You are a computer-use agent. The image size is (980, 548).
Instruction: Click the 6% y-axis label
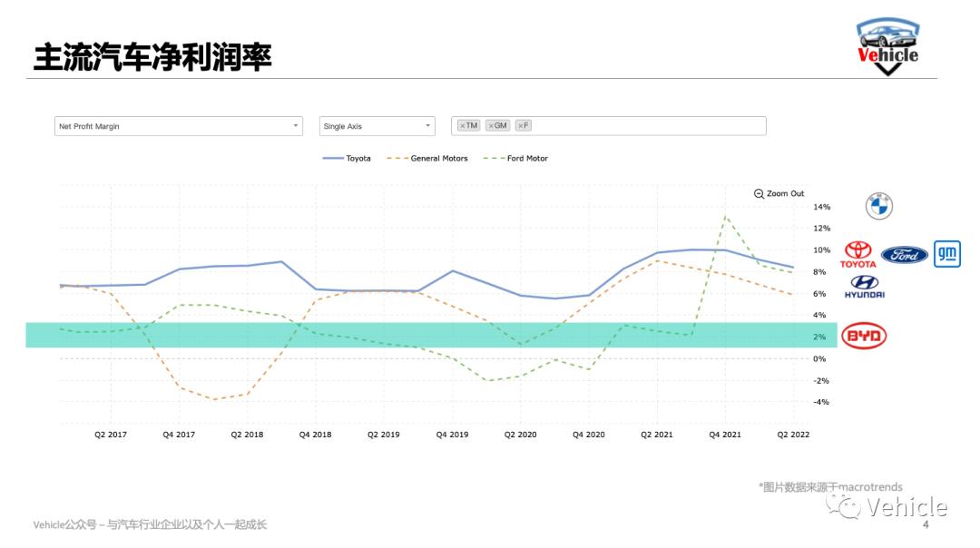tap(819, 294)
